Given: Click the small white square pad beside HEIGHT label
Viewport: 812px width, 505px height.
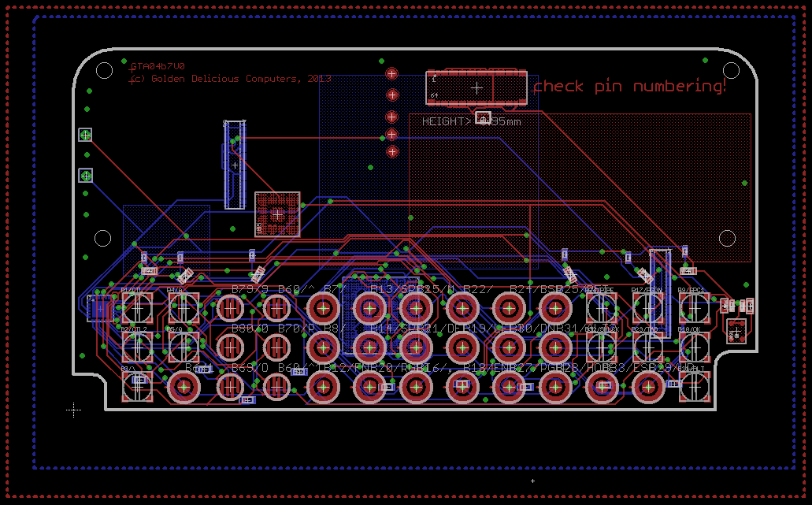Looking at the screenshot, I should [x=484, y=117].
